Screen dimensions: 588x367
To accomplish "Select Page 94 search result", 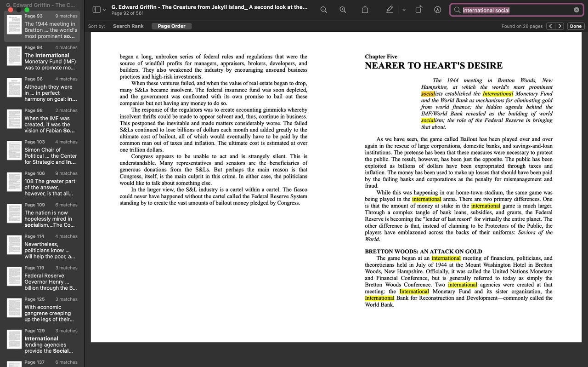I will tap(42, 57).
